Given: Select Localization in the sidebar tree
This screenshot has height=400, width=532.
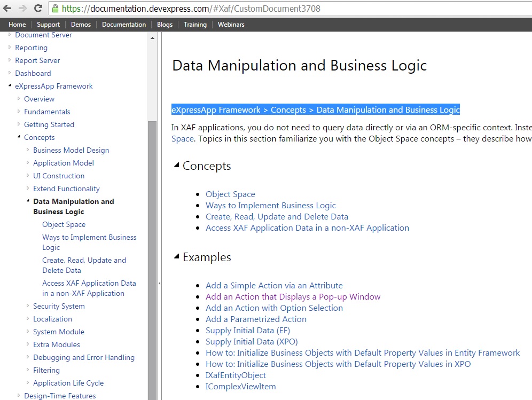Looking at the screenshot, I should [52, 319].
